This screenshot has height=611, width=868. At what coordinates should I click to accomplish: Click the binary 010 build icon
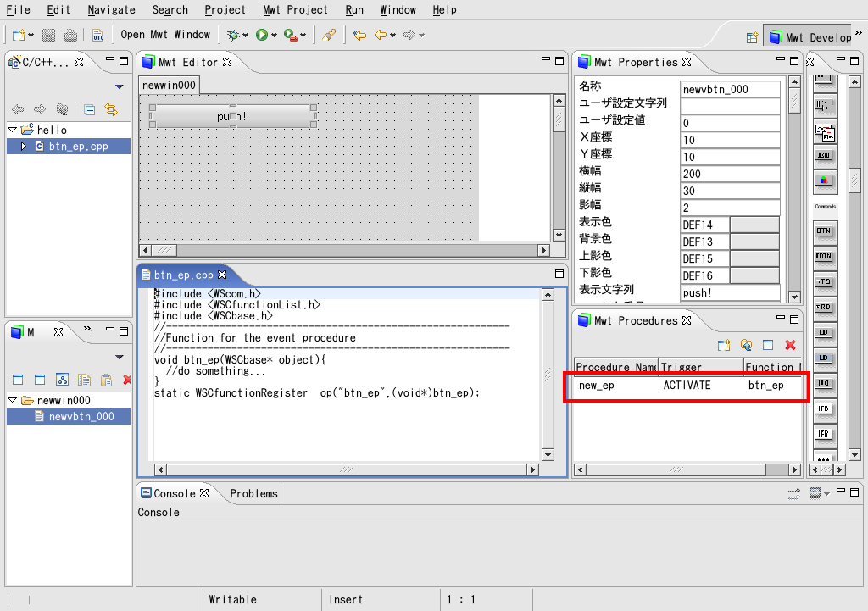[98, 35]
